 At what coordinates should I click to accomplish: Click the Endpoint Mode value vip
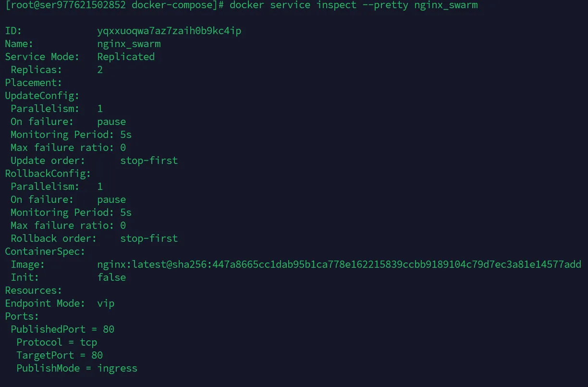(x=106, y=303)
